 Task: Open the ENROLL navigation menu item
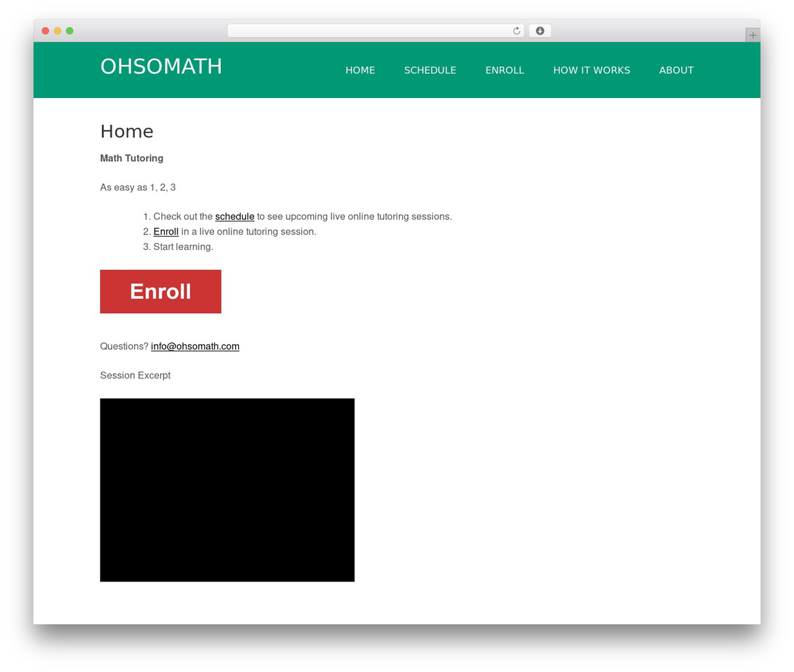[x=505, y=70]
